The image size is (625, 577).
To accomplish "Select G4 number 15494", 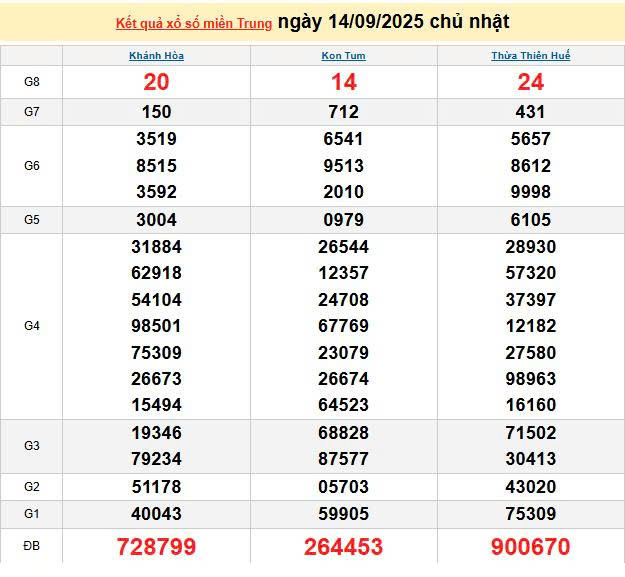I will coord(156,405).
